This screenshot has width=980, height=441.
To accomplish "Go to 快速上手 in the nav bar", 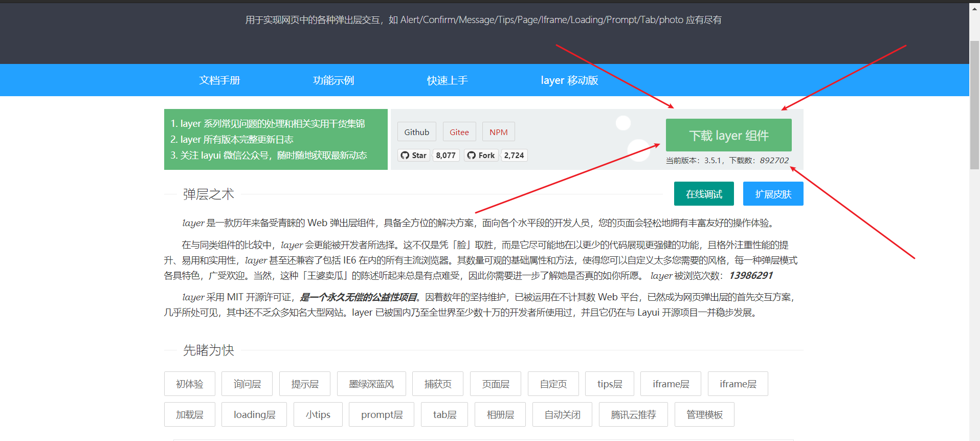I will 448,80.
